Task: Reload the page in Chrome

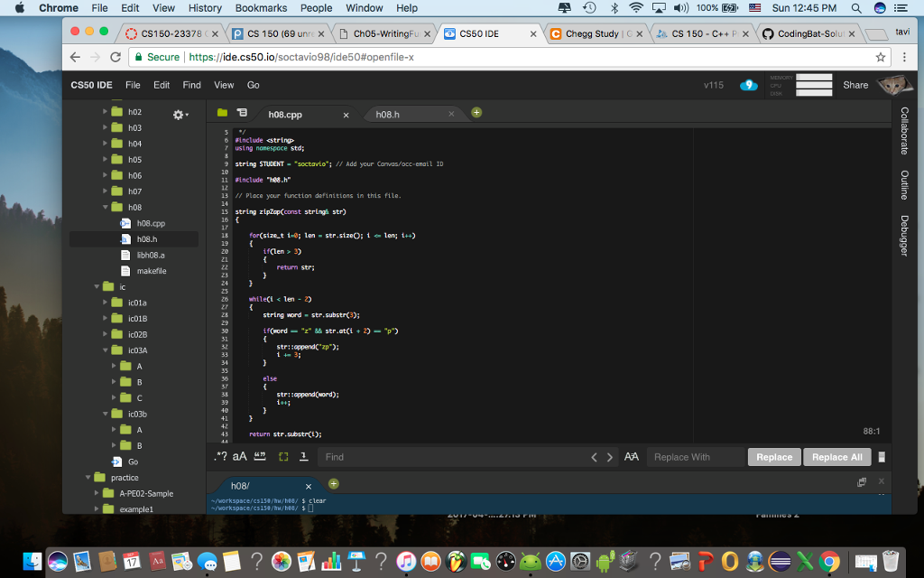Action: click(x=115, y=57)
